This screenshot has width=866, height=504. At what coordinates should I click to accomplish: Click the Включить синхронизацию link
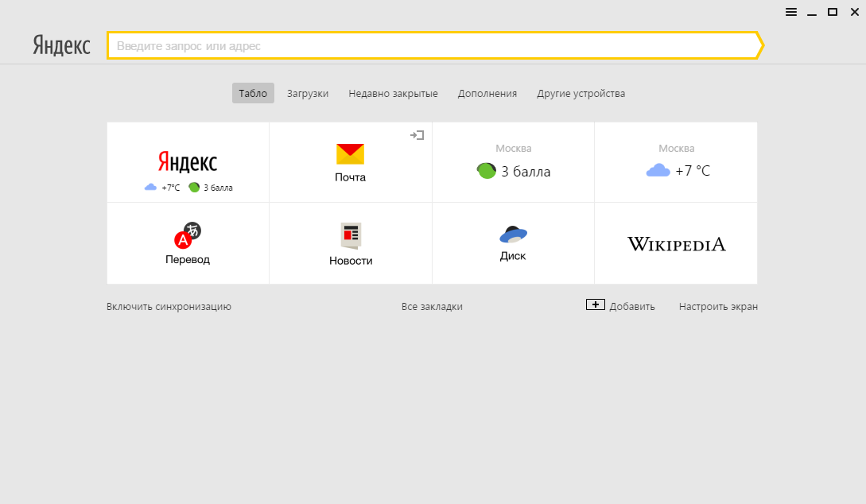click(x=169, y=306)
